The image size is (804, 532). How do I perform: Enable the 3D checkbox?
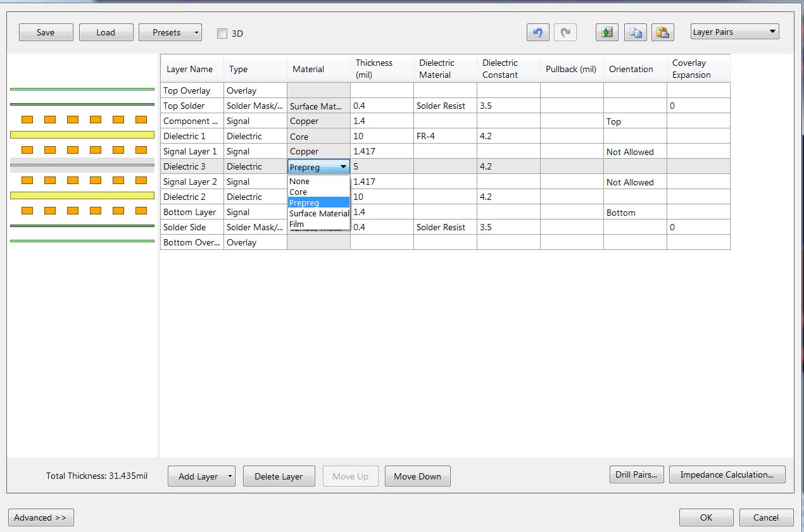[222, 34]
